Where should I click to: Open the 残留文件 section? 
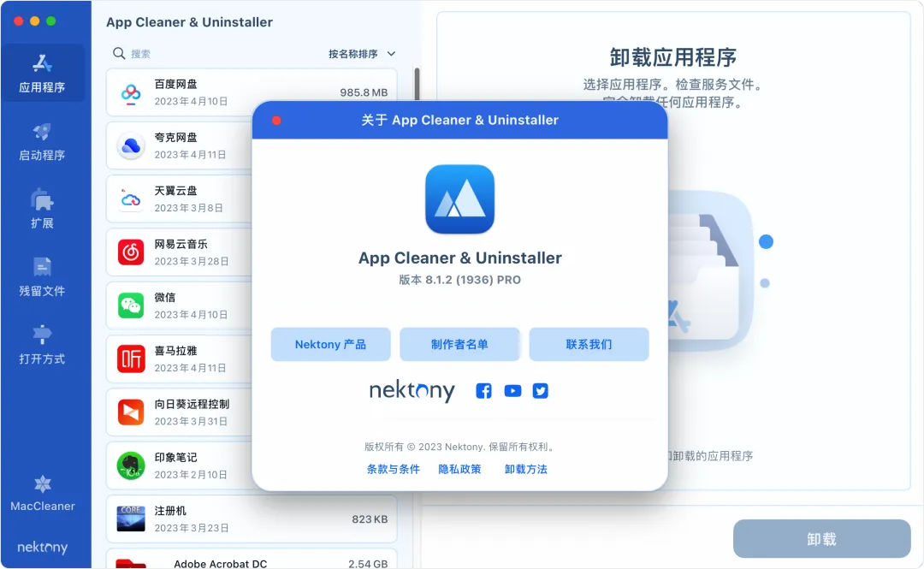tap(43, 276)
